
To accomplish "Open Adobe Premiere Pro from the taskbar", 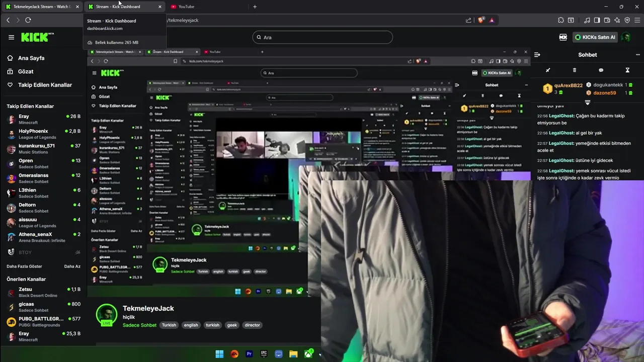I will [x=249, y=354].
